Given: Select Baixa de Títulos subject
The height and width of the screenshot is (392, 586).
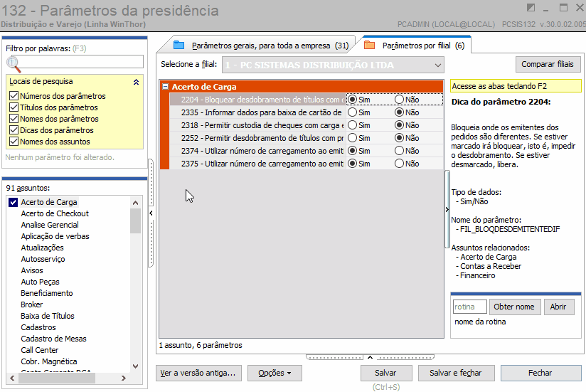Looking at the screenshot, I should (48, 316).
